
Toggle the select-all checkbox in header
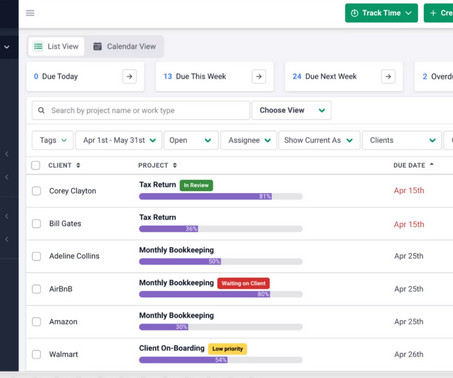pos(36,165)
